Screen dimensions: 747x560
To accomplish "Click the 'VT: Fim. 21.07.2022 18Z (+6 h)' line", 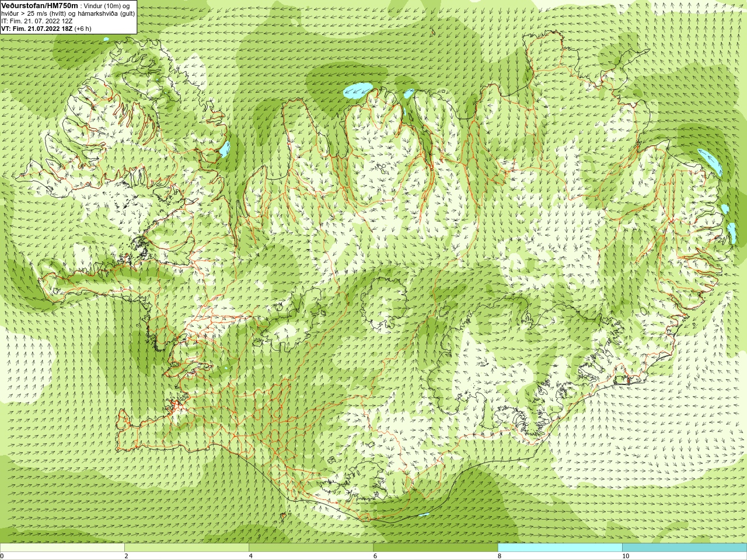I will (x=46, y=29).
